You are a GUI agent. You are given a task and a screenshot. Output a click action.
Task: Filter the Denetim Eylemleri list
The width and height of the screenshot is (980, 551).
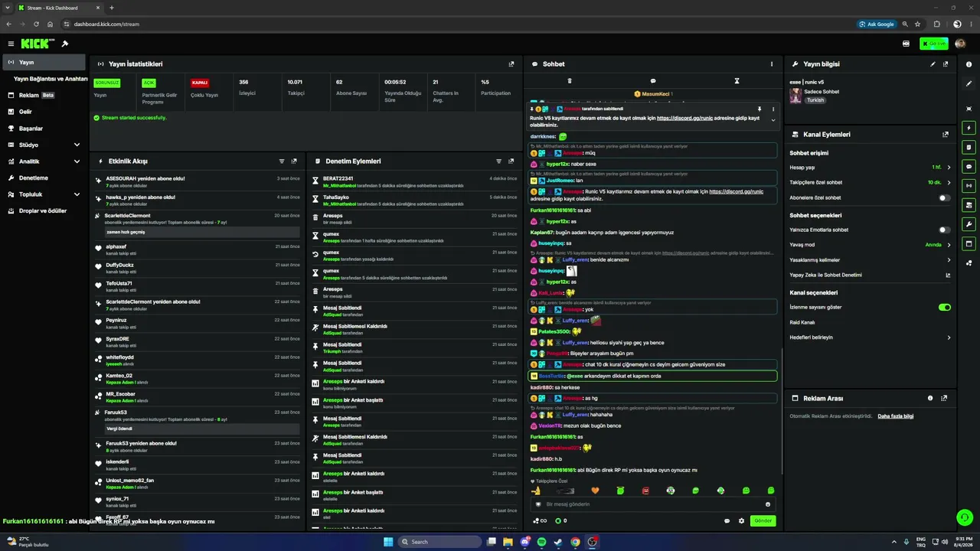click(499, 161)
